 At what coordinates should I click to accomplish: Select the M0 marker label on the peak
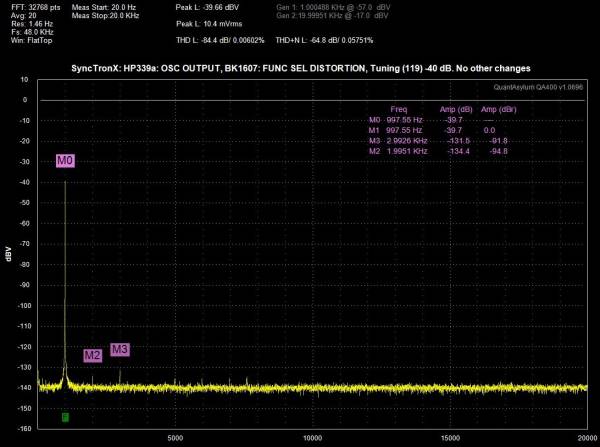pos(65,160)
